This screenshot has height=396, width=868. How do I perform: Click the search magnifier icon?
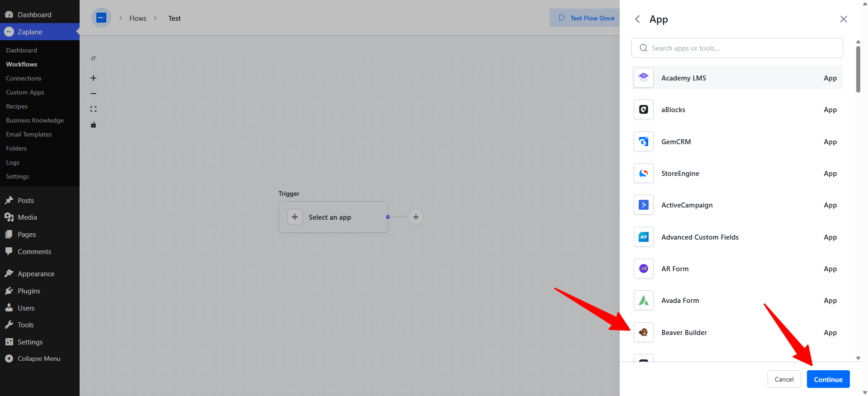643,48
